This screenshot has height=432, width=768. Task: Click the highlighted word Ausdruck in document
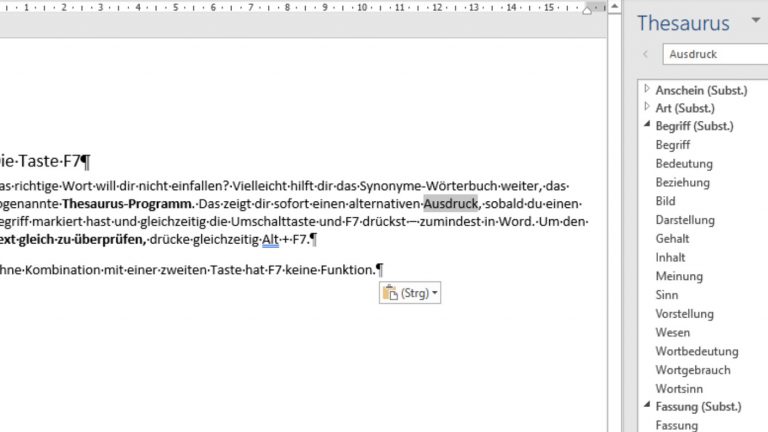coord(451,204)
